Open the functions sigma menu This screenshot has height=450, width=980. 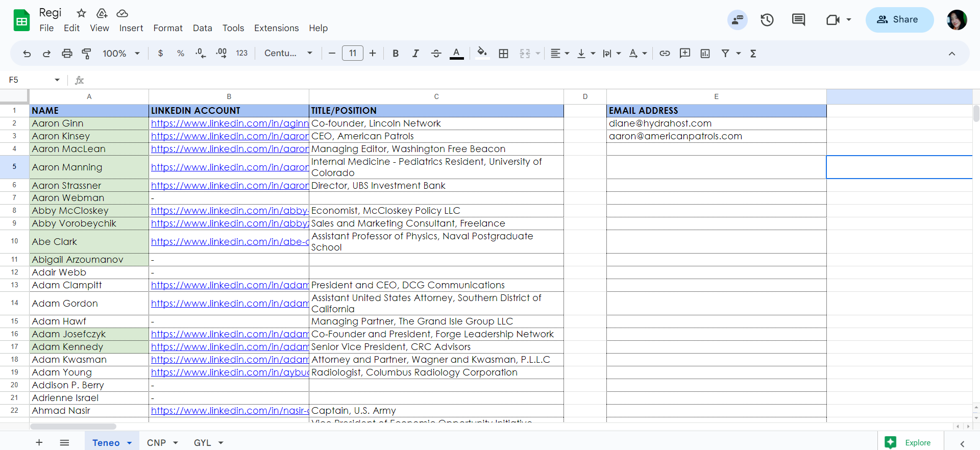(753, 54)
